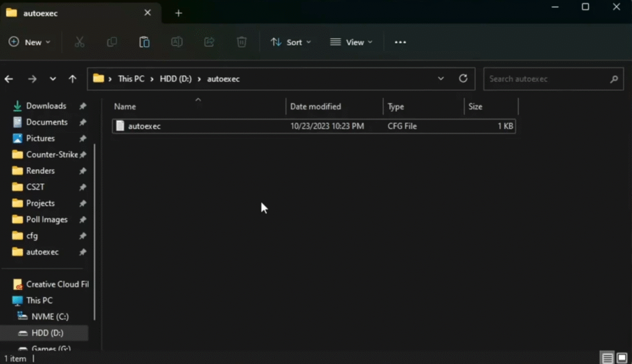The height and width of the screenshot is (364, 632).
Task: Click the Paste clipboard icon
Action: pos(144,42)
